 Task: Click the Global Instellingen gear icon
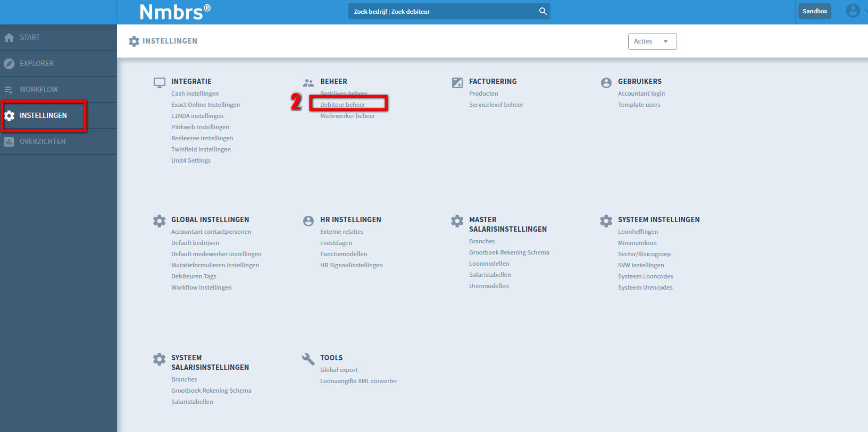[160, 221]
